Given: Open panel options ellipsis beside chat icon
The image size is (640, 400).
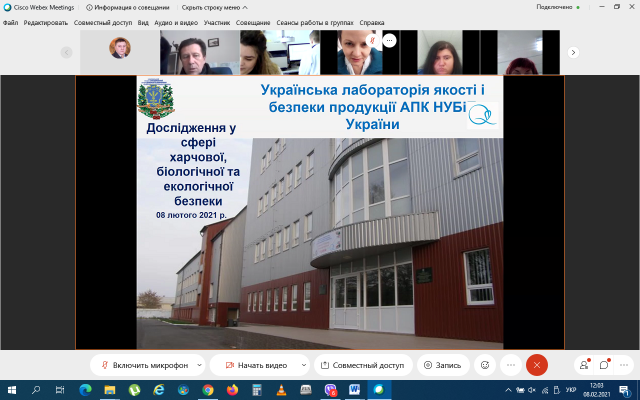Looking at the screenshot, I should pyautogui.click(x=624, y=365).
